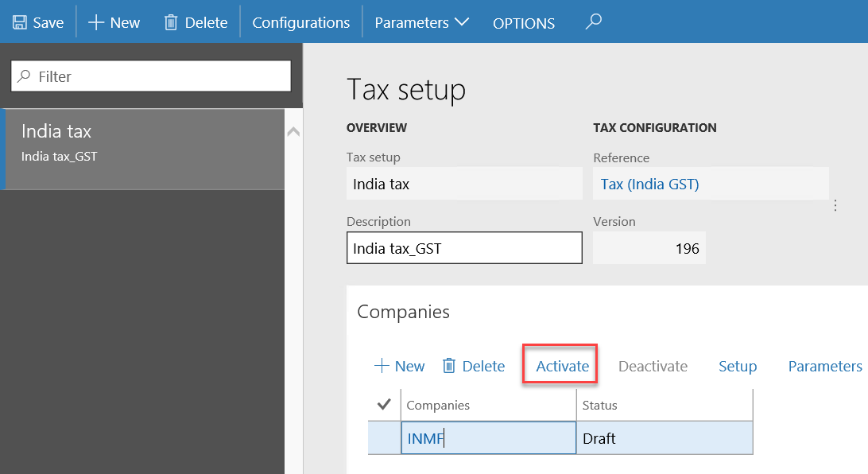Open the Configurations menu item

point(301,23)
